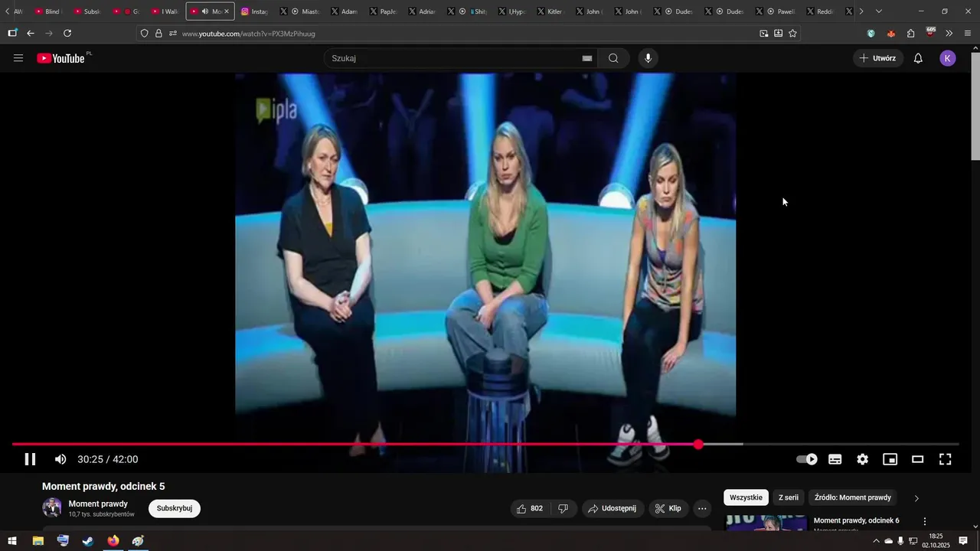Reload the current page

67,33
